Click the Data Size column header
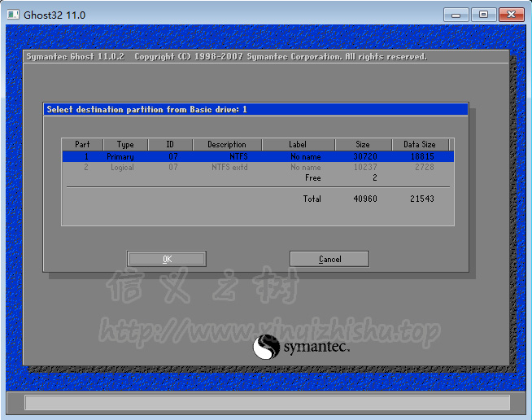This screenshot has width=532, height=420. pos(420,145)
